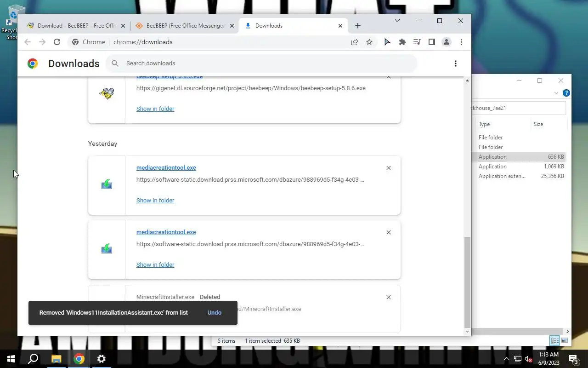Open the share this page icon
Viewport: 588px width, 368px height.
click(x=355, y=42)
